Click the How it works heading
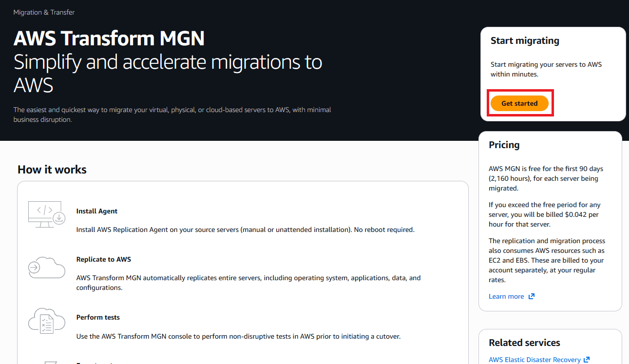Viewport: 629px width, 364px height. click(x=52, y=170)
